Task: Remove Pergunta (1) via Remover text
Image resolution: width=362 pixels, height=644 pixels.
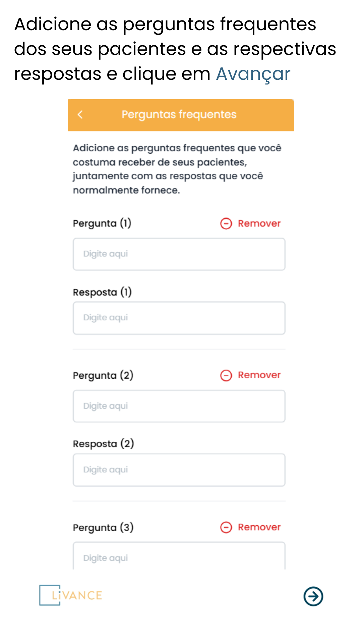Action: pyautogui.click(x=259, y=223)
